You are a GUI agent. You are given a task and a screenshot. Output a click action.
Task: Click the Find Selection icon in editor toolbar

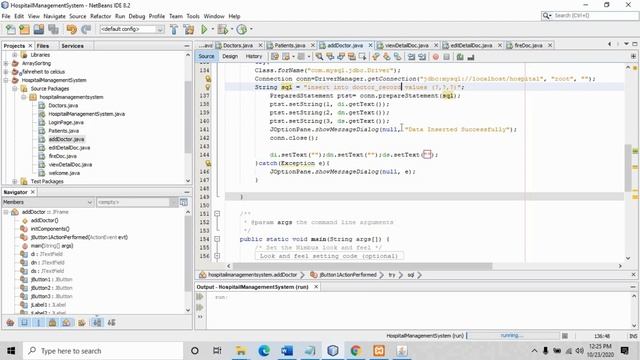click(x=319, y=57)
